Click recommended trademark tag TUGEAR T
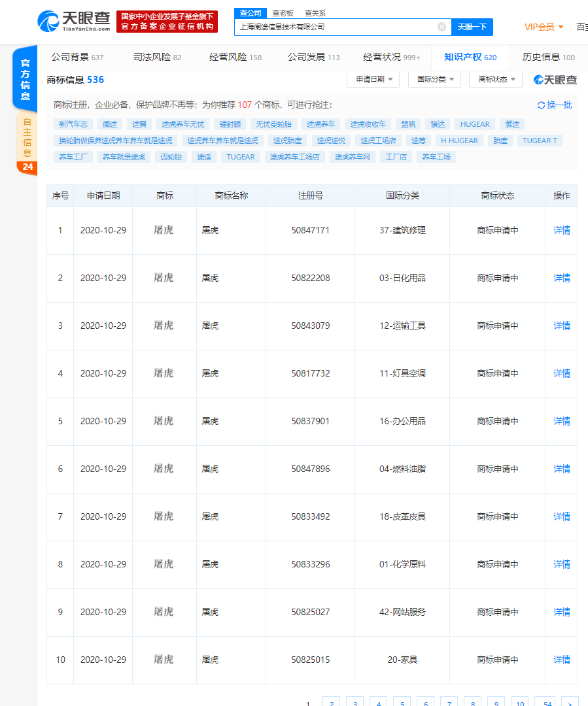Image resolution: width=588 pixels, height=706 pixels. point(540,141)
